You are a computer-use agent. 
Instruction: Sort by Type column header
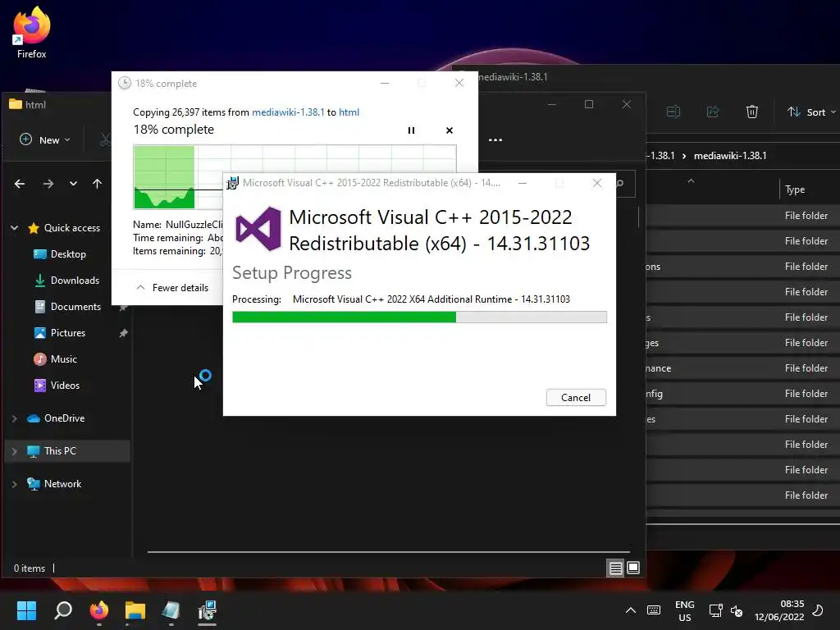tap(795, 189)
